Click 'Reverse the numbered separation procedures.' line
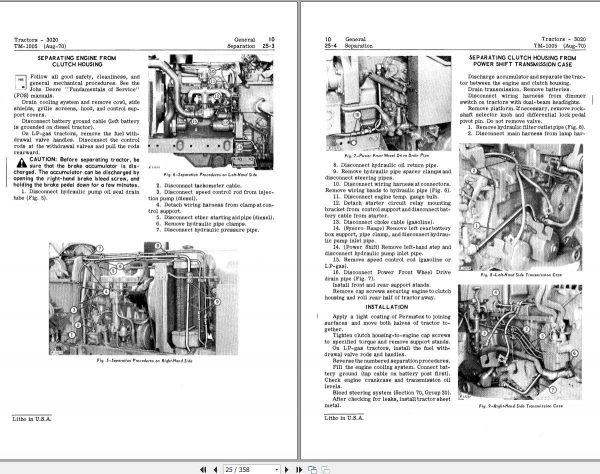Screen dimensions: 600x474 pyautogui.click(x=391, y=361)
